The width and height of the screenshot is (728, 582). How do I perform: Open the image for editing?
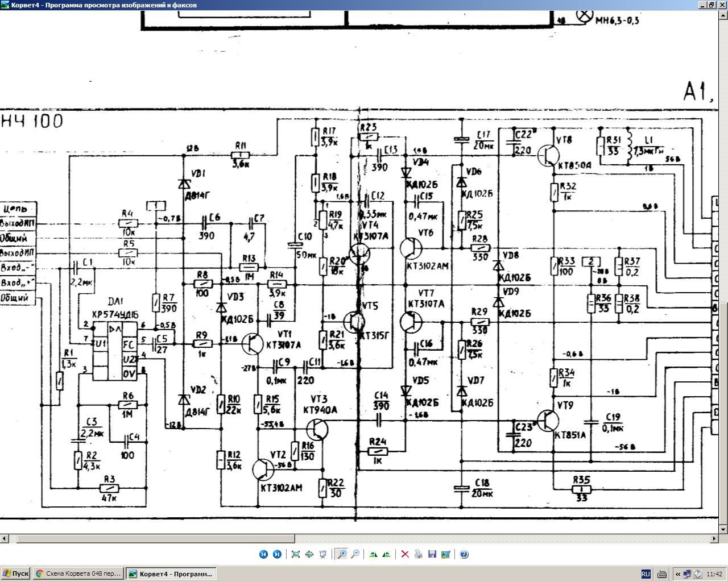coord(446,554)
